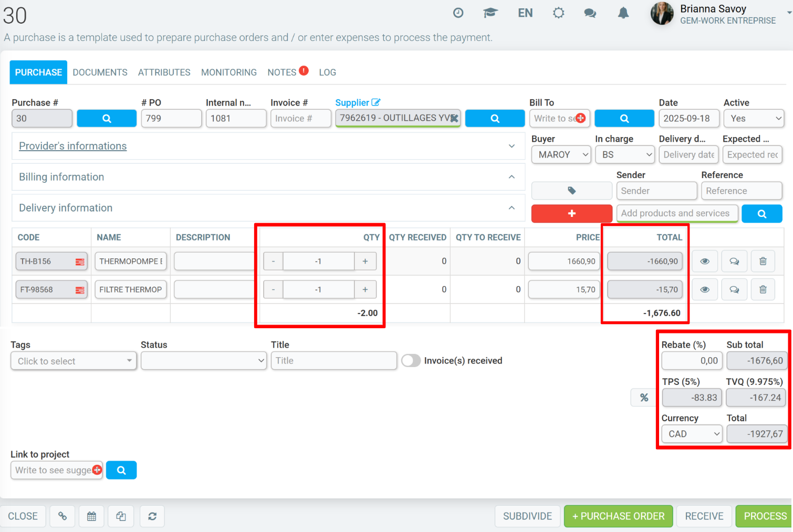Open FT-98568 code list icon
The height and width of the screenshot is (532, 793).
click(80, 290)
